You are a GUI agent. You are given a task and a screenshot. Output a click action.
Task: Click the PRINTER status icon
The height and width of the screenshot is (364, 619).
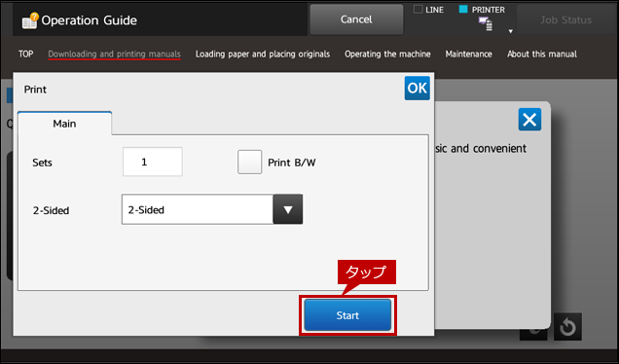click(x=485, y=23)
